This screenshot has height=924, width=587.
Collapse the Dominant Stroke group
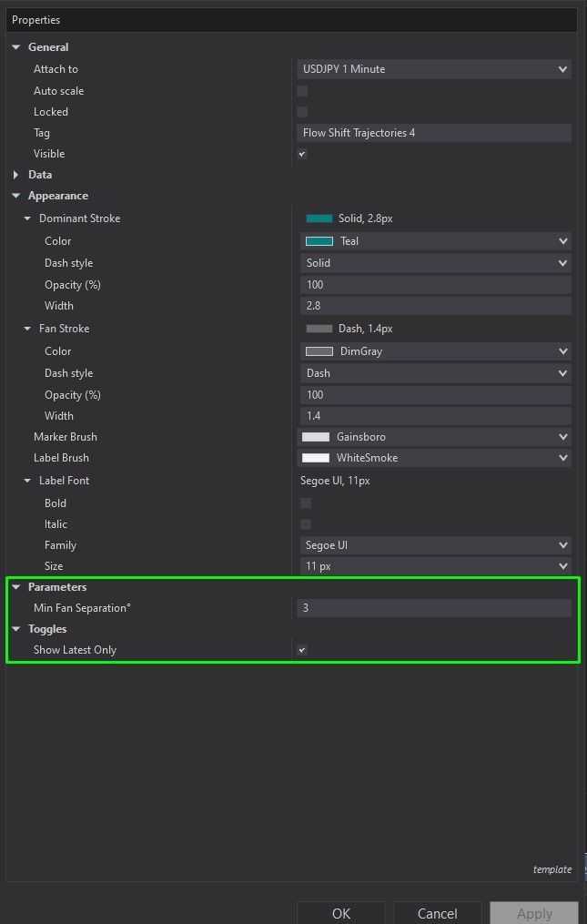click(27, 218)
